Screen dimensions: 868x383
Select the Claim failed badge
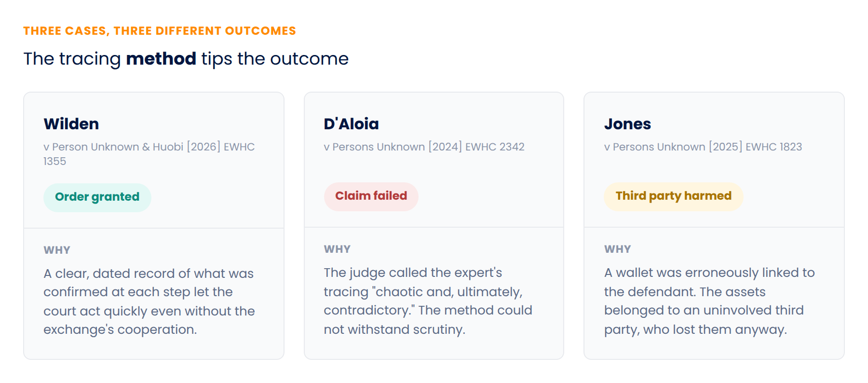click(371, 196)
